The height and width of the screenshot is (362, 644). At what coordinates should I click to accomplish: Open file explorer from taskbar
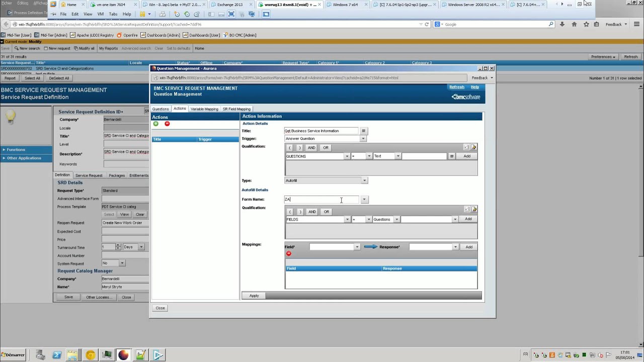coord(73,355)
